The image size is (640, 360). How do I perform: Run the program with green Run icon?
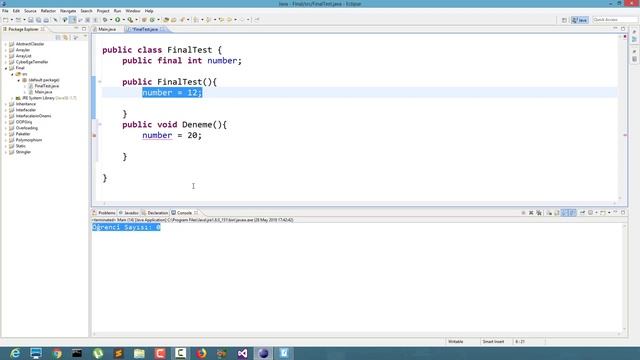118,20
